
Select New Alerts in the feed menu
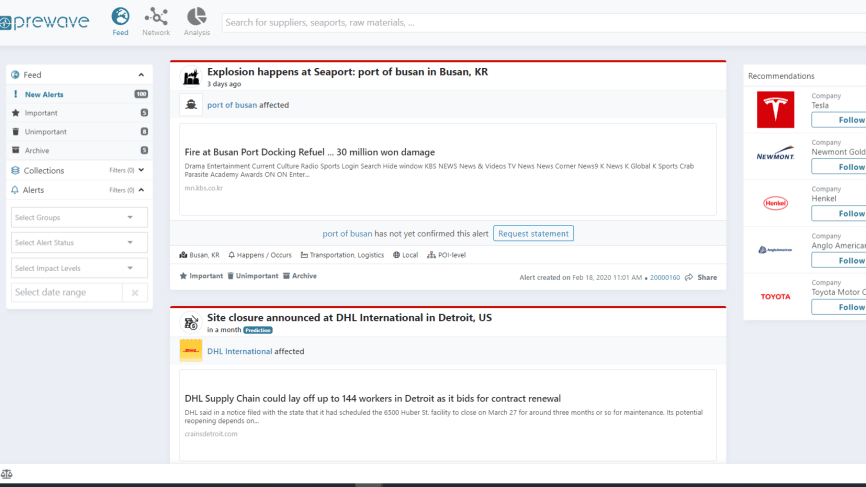(x=80, y=94)
